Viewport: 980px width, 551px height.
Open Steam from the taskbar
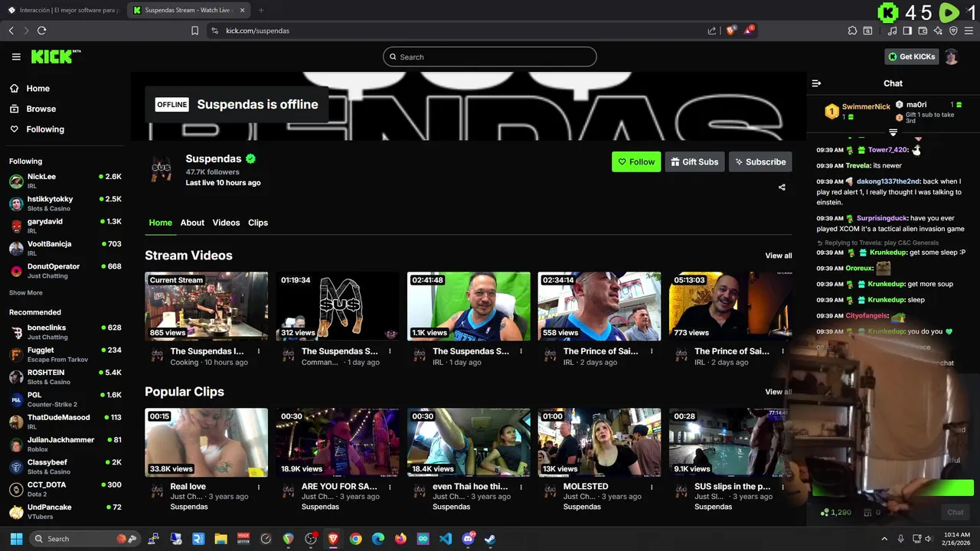tap(490, 539)
